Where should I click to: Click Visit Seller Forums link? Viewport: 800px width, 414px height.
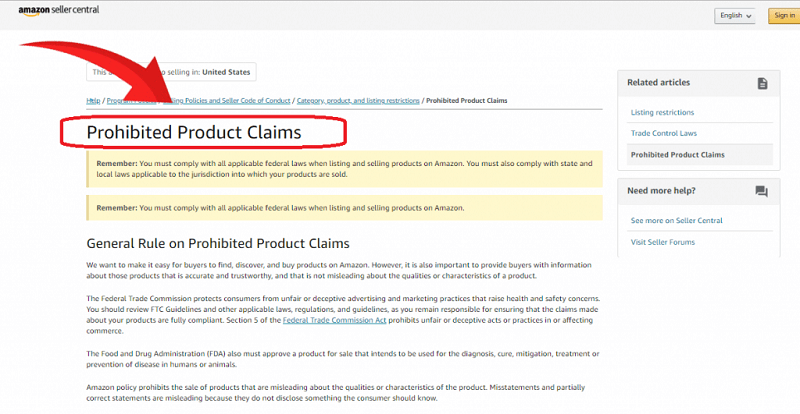pyautogui.click(x=663, y=242)
